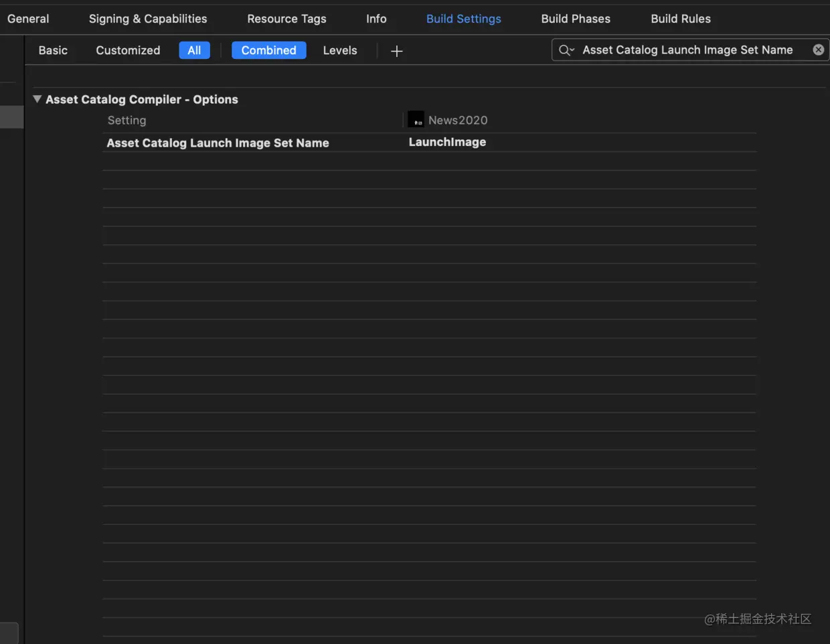Open the Info tab
Image resolution: width=830 pixels, height=644 pixels.
tap(376, 19)
